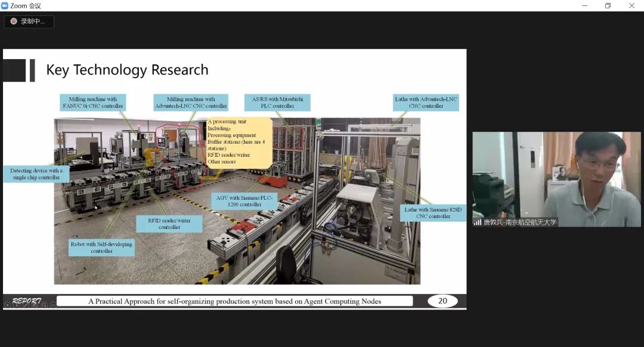The height and width of the screenshot is (347, 644).
Task: Click the slide page number 20
Action: coord(442,301)
